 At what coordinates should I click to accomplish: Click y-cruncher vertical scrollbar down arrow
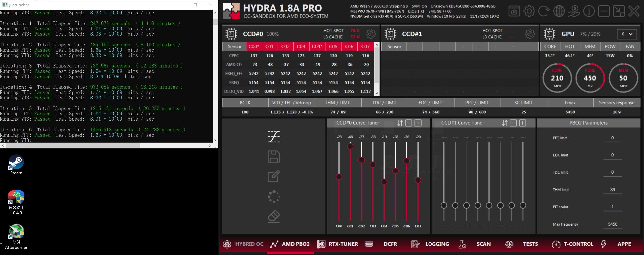pyautogui.click(x=215, y=140)
